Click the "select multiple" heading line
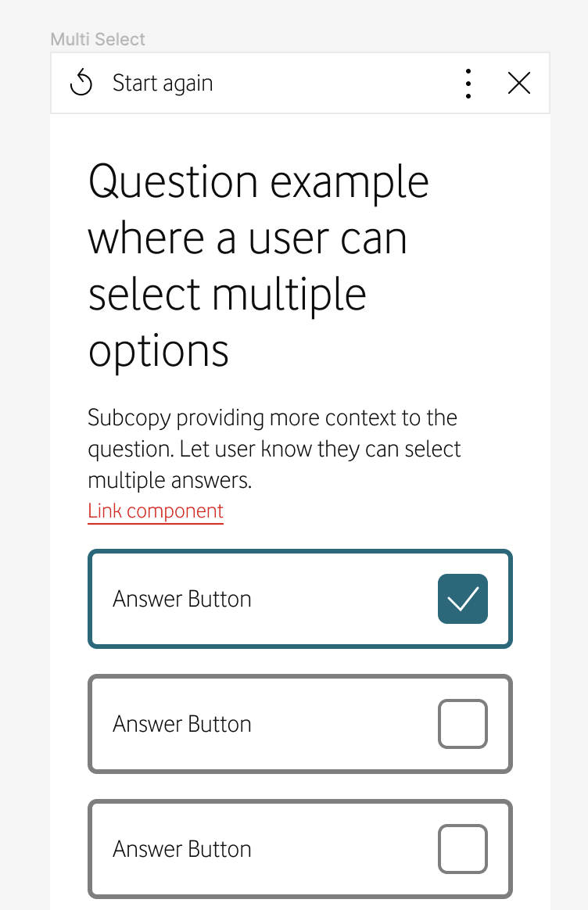Viewport: 588px width, 910px height. (x=228, y=295)
